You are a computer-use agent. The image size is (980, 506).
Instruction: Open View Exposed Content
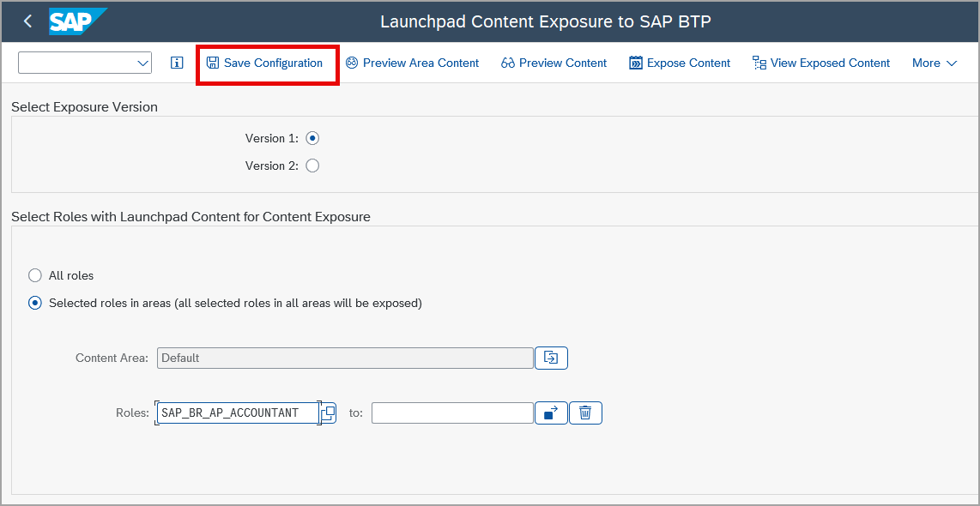pos(821,63)
